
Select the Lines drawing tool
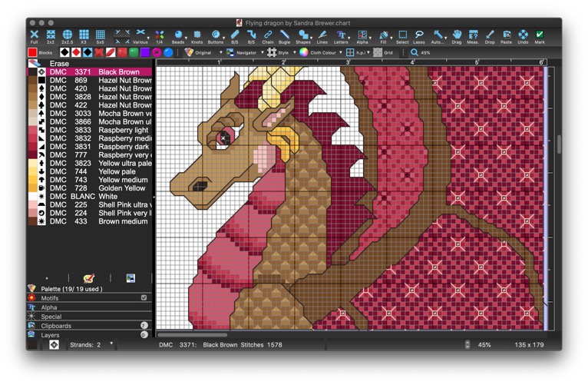(x=322, y=36)
